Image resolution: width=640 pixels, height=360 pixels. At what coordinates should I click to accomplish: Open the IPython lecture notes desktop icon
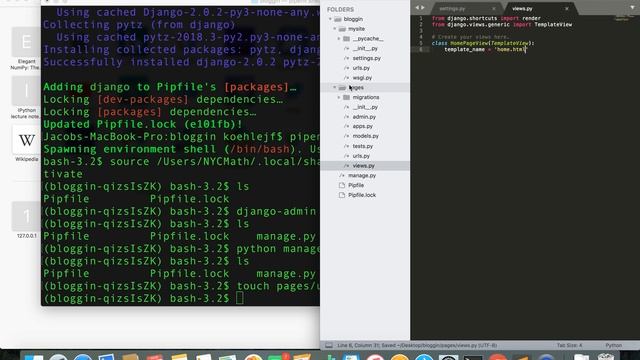tap(27, 91)
